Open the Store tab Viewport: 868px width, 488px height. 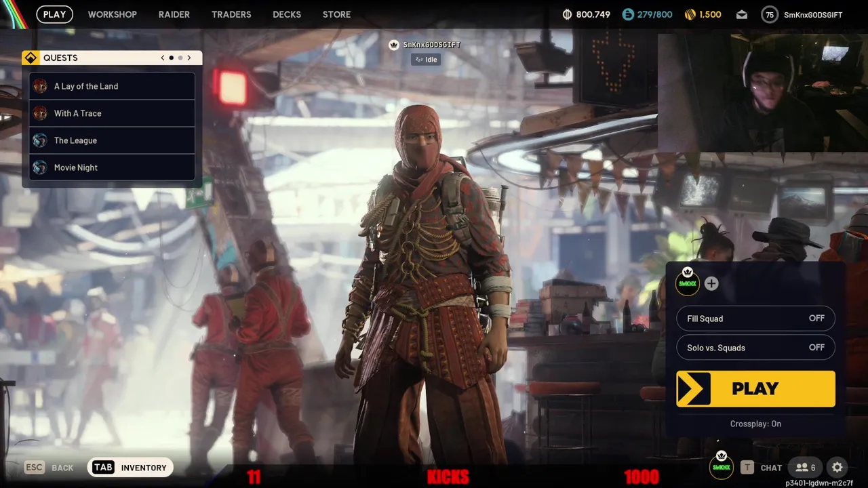[x=336, y=14]
